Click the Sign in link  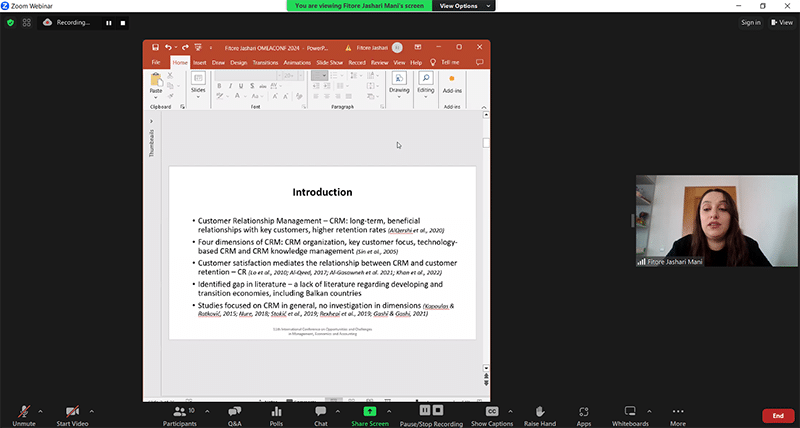tap(750, 22)
